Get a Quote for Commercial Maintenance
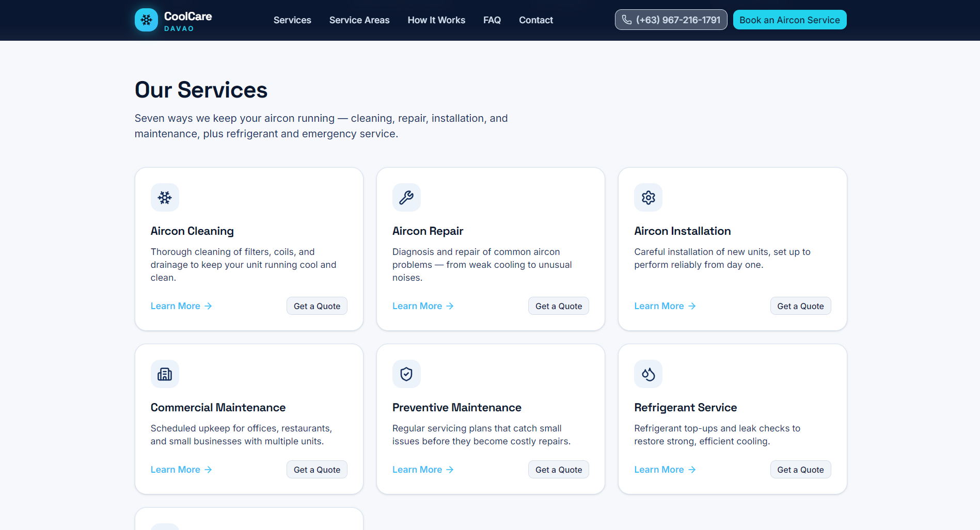Screen dimensions: 980x530 pos(317,470)
